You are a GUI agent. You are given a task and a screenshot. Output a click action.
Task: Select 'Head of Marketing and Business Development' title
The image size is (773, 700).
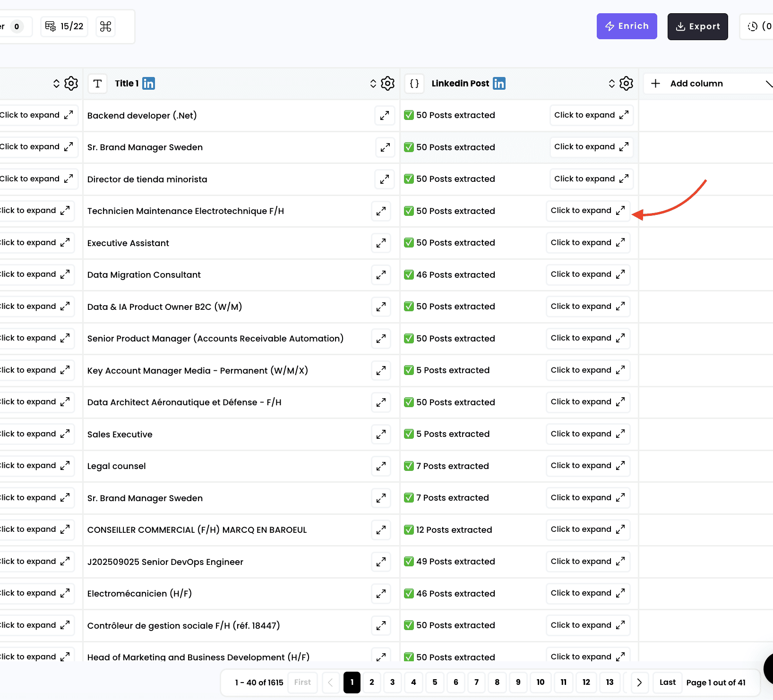[198, 657]
